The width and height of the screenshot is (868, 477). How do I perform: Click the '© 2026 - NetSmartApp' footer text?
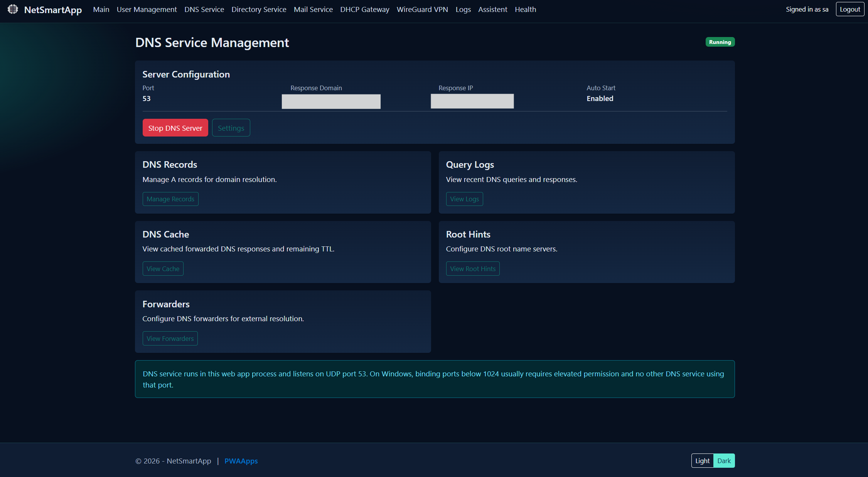tap(173, 461)
